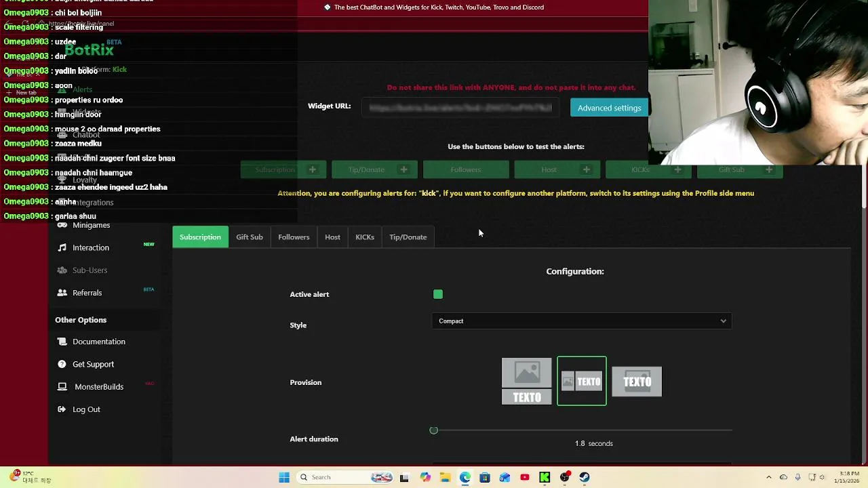Click the Get Support question icon
The height and width of the screenshot is (488, 868).
coord(62,364)
